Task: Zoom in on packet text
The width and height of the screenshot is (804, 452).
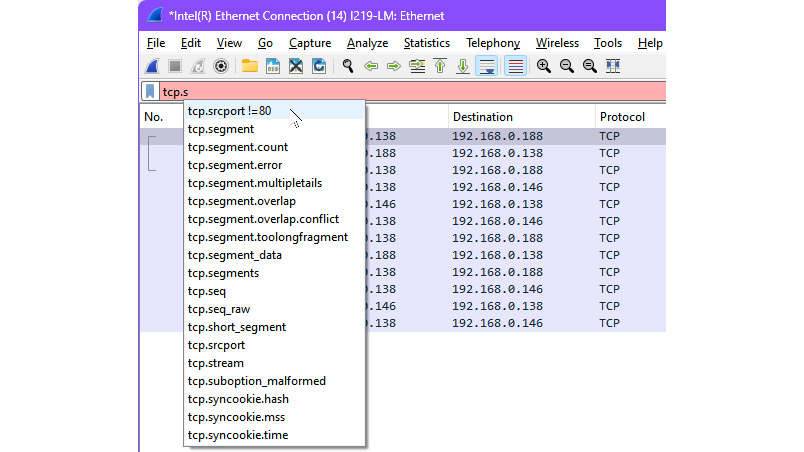Action: [x=544, y=66]
